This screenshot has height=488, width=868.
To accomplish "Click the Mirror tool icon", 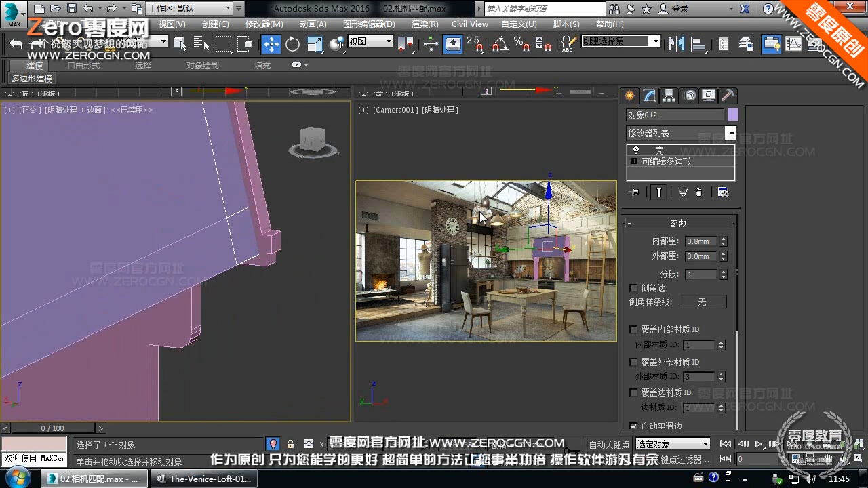I will (676, 44).
